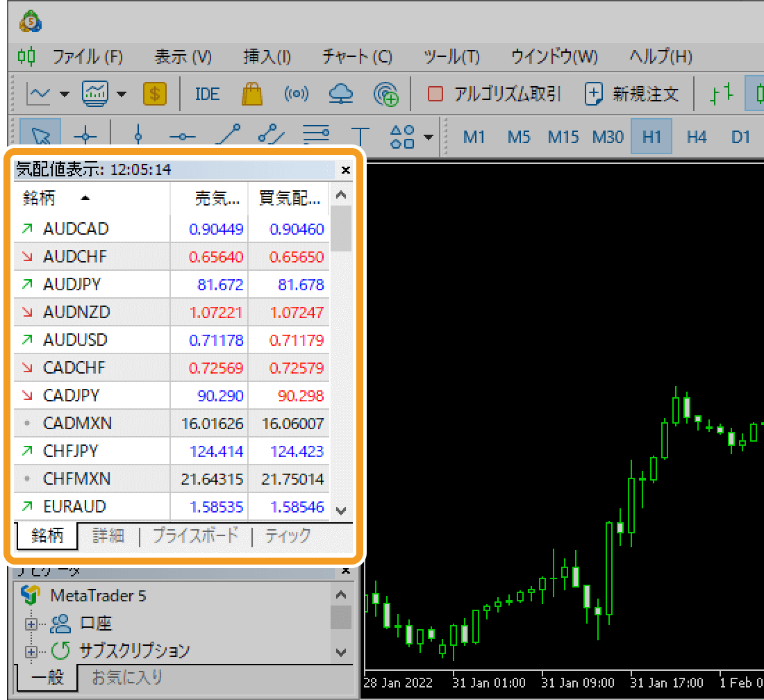Open the Signals broadcast icon
This screenshot has height=700, width=764.
pos(297,93)
